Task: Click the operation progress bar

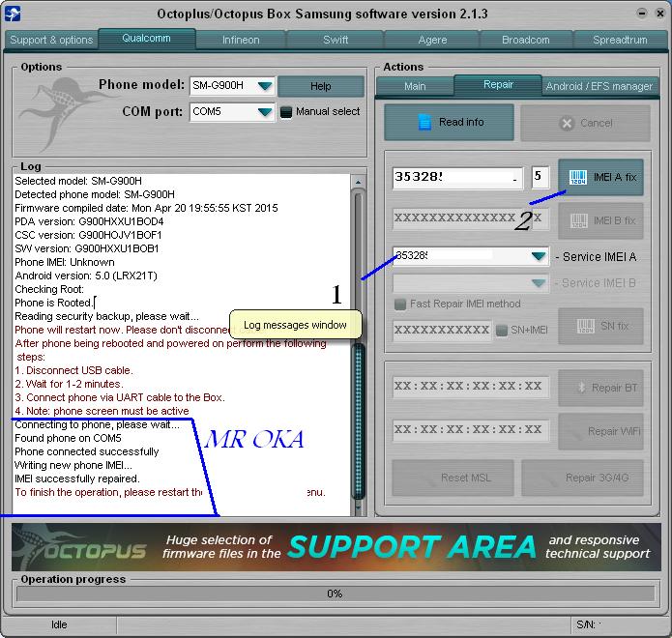Action: [336, 594]
